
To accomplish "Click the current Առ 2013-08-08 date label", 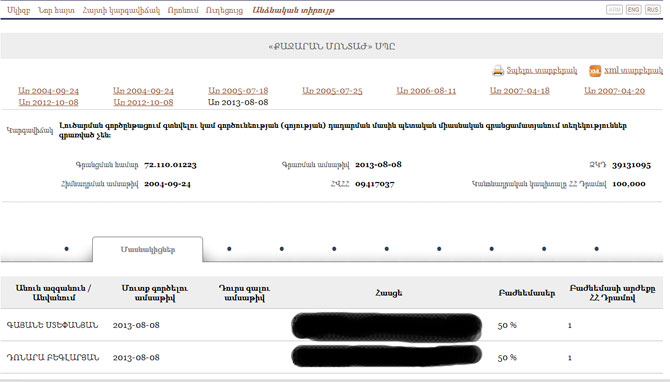I will [x=238, y=102].
